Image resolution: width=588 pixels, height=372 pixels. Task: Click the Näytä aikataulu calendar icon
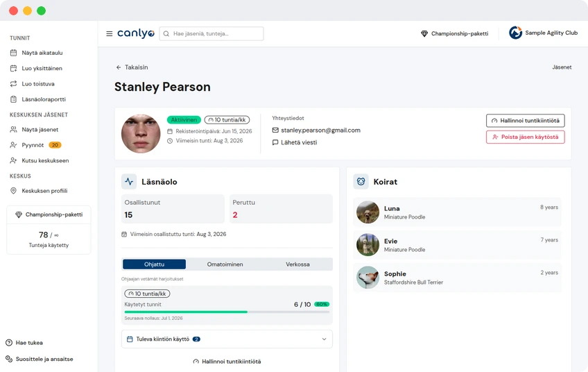[13, 53]
